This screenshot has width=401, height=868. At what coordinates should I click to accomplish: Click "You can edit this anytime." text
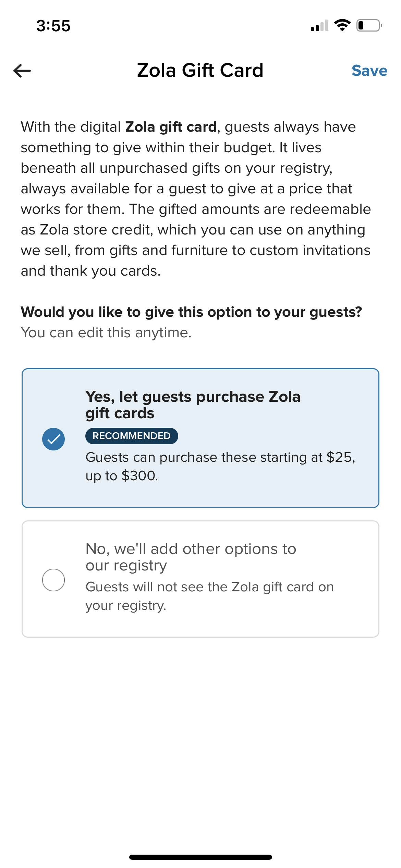coord(106,333)
